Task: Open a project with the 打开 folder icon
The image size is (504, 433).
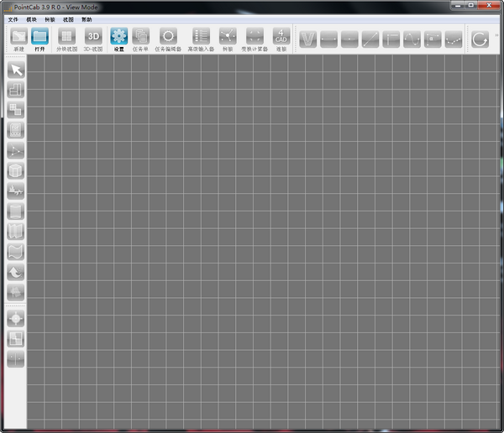Action: (39, 36)
